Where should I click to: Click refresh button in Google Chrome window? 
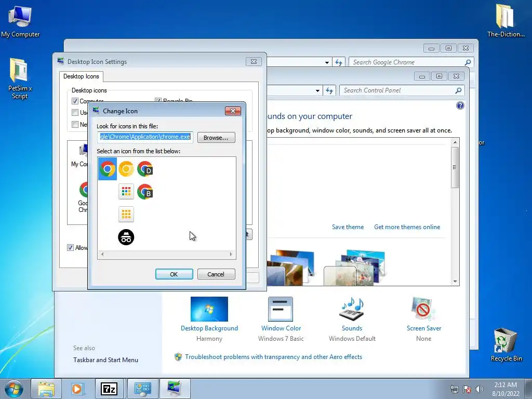pos(339,62)
